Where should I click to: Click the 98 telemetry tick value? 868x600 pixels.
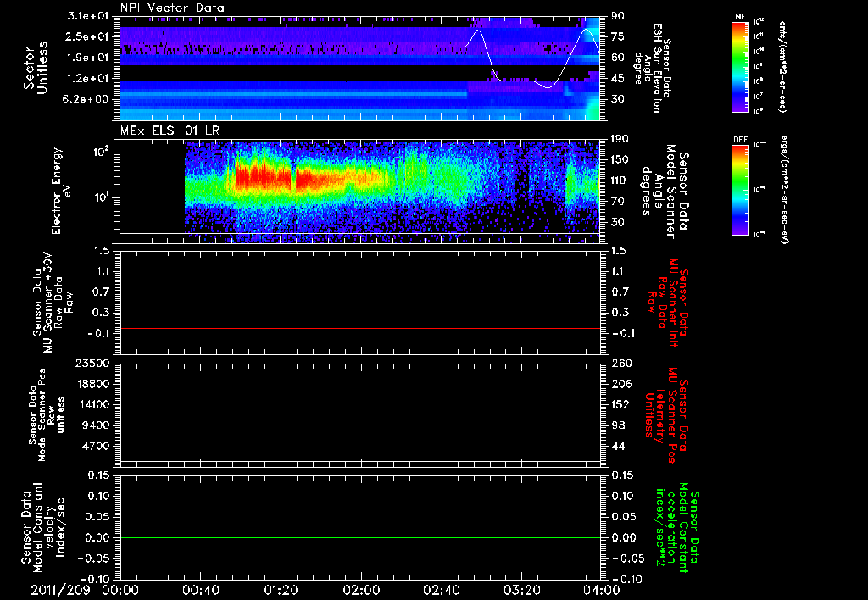pos(618,425)
